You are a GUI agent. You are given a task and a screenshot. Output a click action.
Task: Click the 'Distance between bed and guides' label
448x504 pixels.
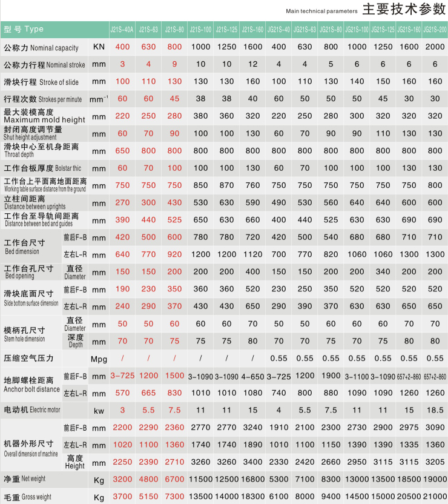(41, 220)
